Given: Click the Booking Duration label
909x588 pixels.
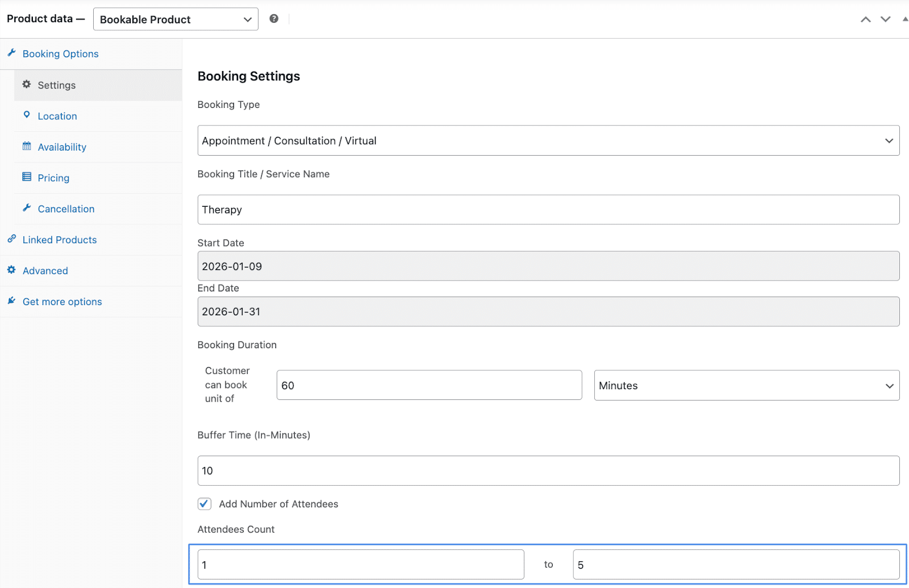Looking at the screenshot, I should coord(237,345).
